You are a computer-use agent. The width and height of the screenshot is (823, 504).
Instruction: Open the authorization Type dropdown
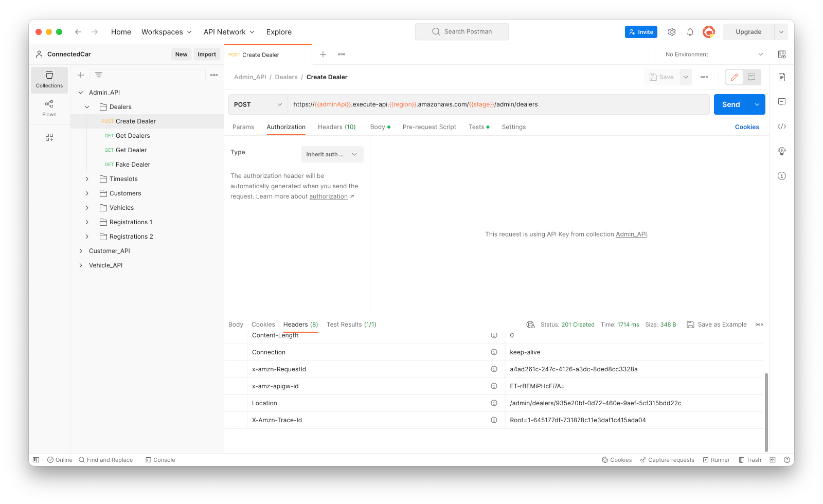332,154
